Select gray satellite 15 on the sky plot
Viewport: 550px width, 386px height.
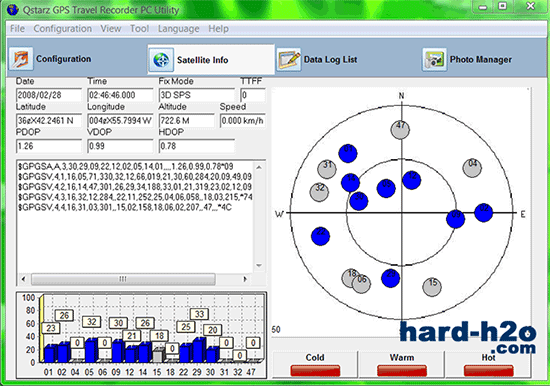(x=432, y=286)
